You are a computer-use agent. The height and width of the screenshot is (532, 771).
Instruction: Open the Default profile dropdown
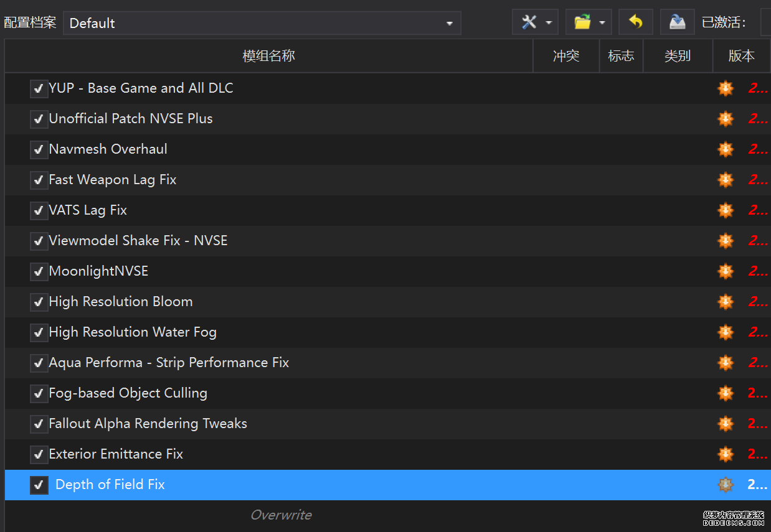(x=262, y=23)
